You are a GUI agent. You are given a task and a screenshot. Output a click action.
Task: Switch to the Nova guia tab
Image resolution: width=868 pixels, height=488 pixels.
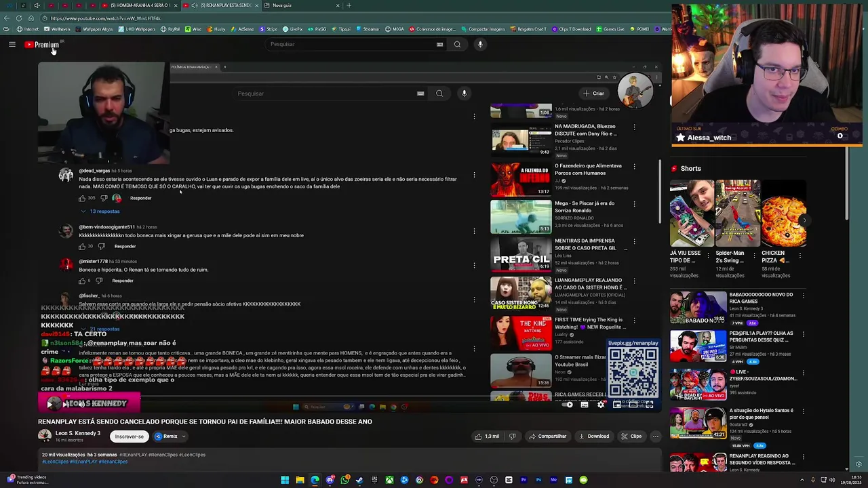302,5
